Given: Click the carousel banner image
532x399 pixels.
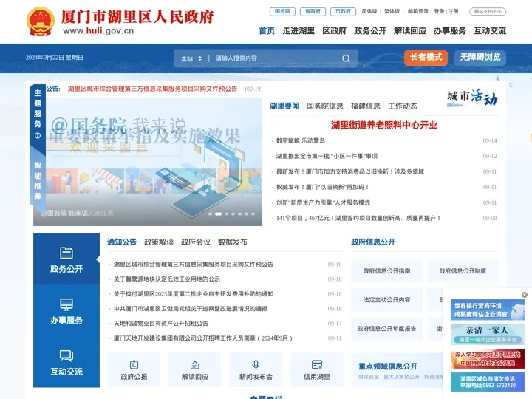Looking at the screenshot, I should (148, 162).
